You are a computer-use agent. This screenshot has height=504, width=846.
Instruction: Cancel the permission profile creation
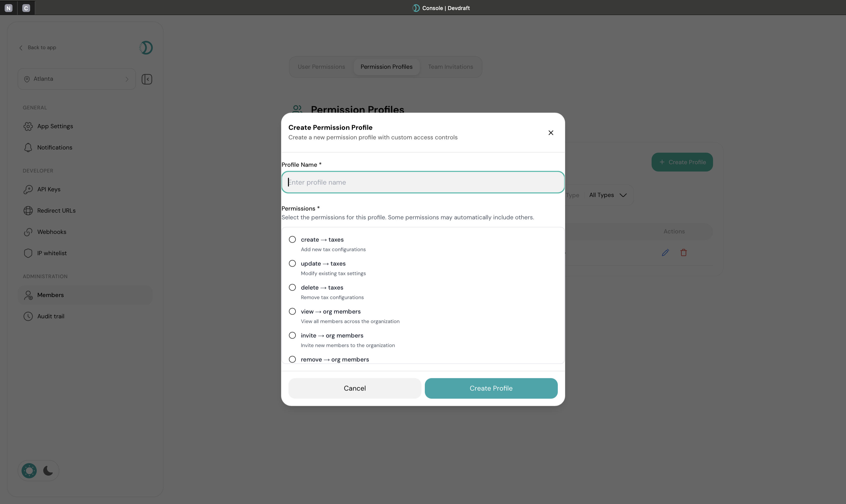point(355,388)
